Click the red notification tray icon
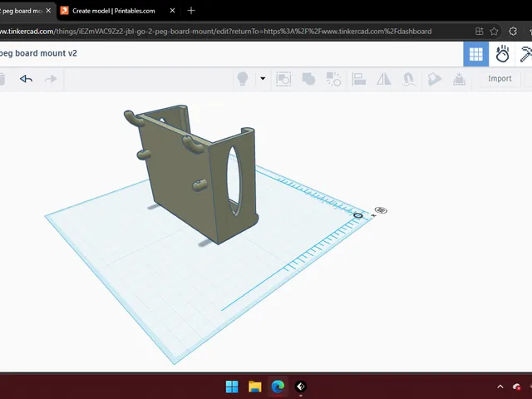This screenshot has width=532, height=399. tap(516, 387)
